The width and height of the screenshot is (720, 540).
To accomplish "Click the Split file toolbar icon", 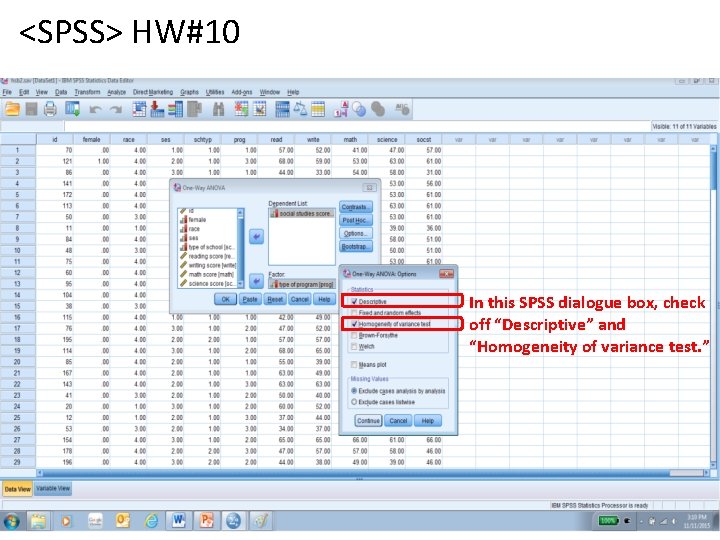I will tap(282, 109).
